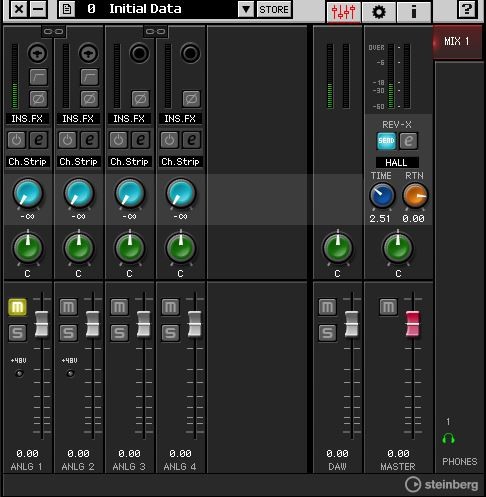This screenshot has height=497, width=486.
Task: Show info panel with the i icon
Action: pos(414,12)
